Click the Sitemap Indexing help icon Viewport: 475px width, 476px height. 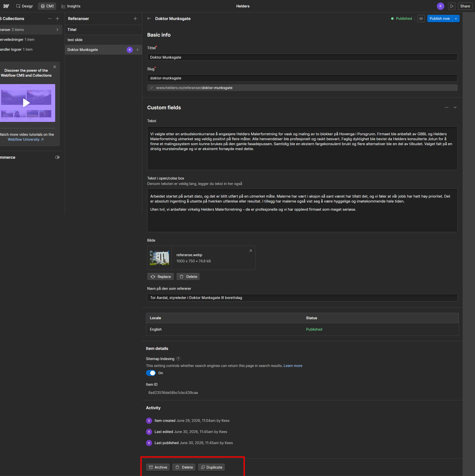[x=178, y=359]
